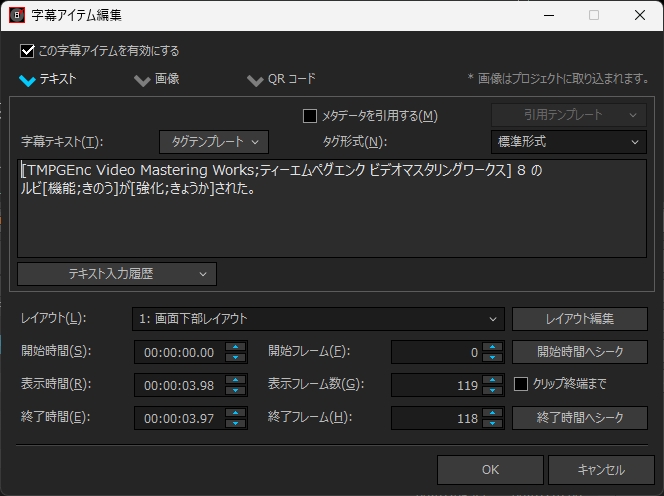Viewport: 664px width, 496px height.
Task: Open the テキスト入力履歴 dropdown
Action: point(117,274)
